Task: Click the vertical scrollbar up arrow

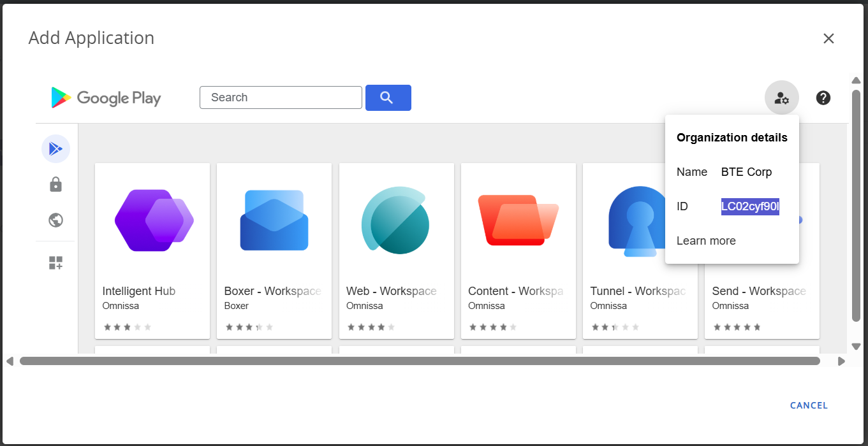Action: click(857, 80)
